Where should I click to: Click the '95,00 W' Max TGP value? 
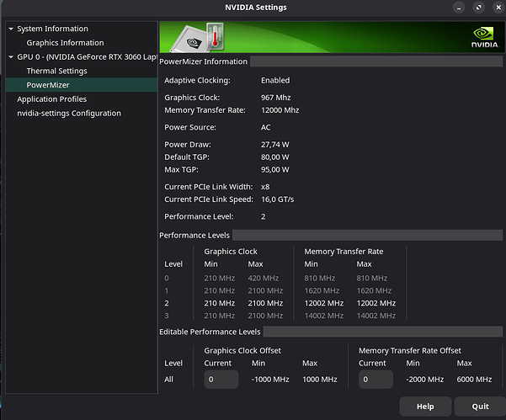coord(275,170)
